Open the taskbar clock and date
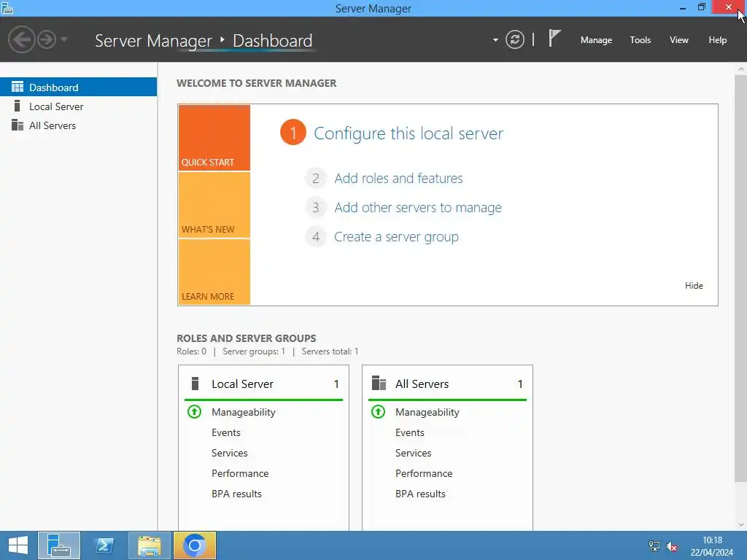Screen dimensions: 747x560 [x=712, y=546]
